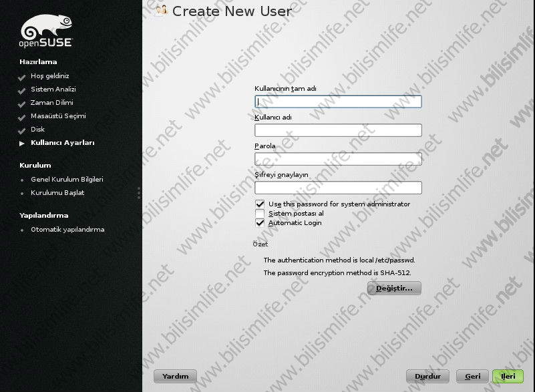535x392 pixels.
Task: Click the Özet summary label
Action: coord(260,244)
